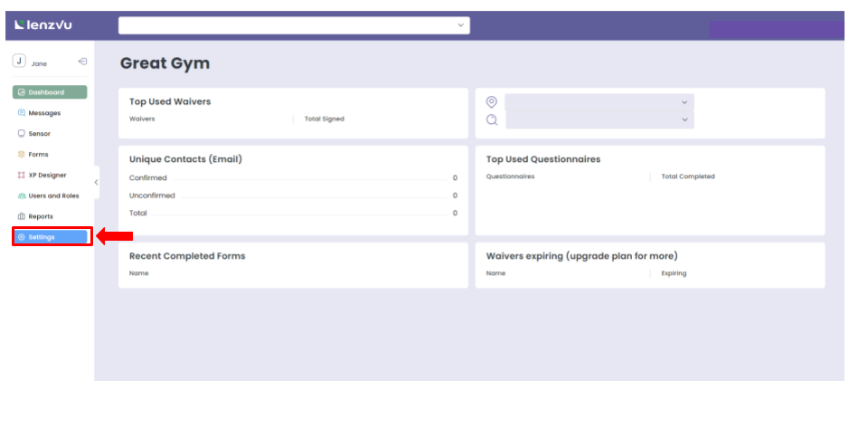Click the Recent Completed Forms title
The image size is (868, 438).
(187, 256)
